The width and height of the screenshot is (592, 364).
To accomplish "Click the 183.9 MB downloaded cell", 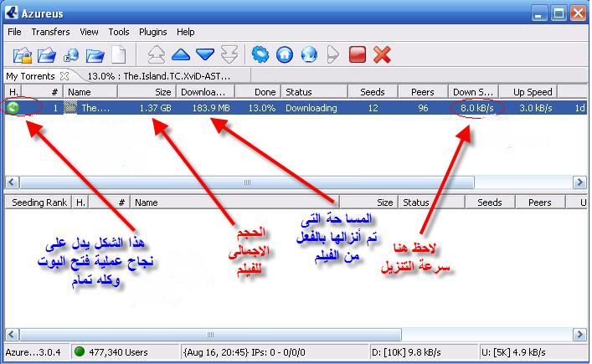I will click(x=211, y=108).
